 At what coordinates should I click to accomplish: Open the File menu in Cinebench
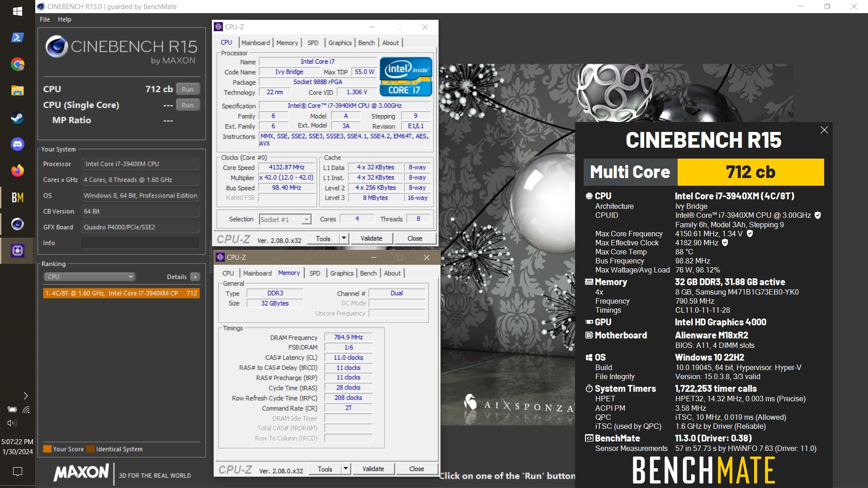pyautogui.click(x=45, y=19)
